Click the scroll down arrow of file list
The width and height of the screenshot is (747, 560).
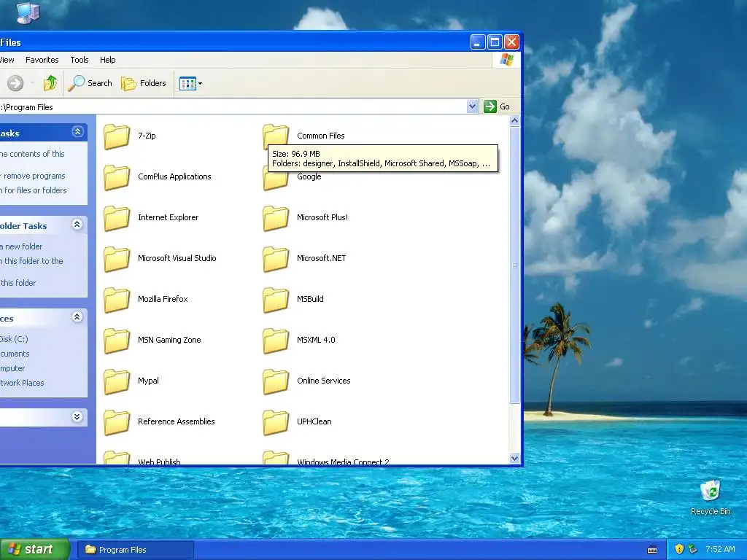tap(514, 459)
